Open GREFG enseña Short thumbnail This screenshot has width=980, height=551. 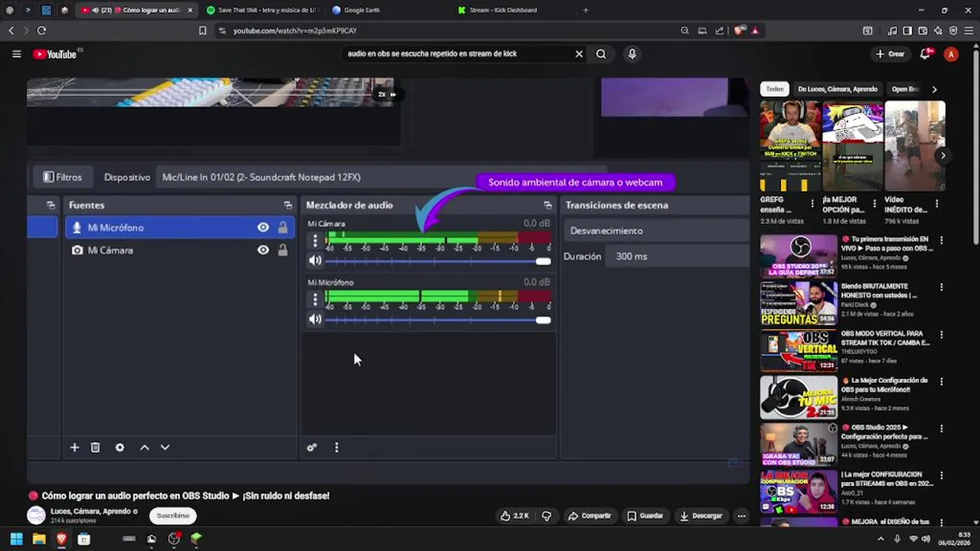click(x=790, y=146)
